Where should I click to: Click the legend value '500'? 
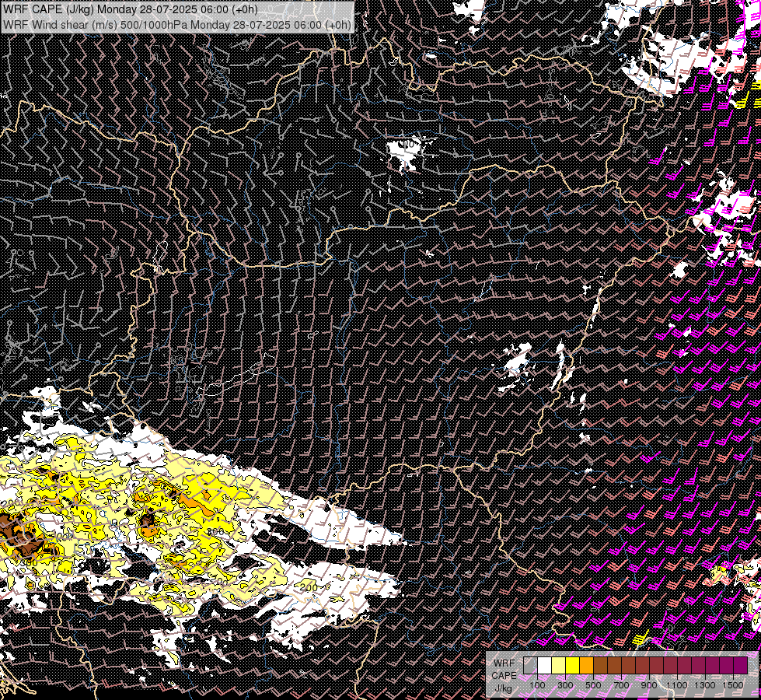point(593,685)
